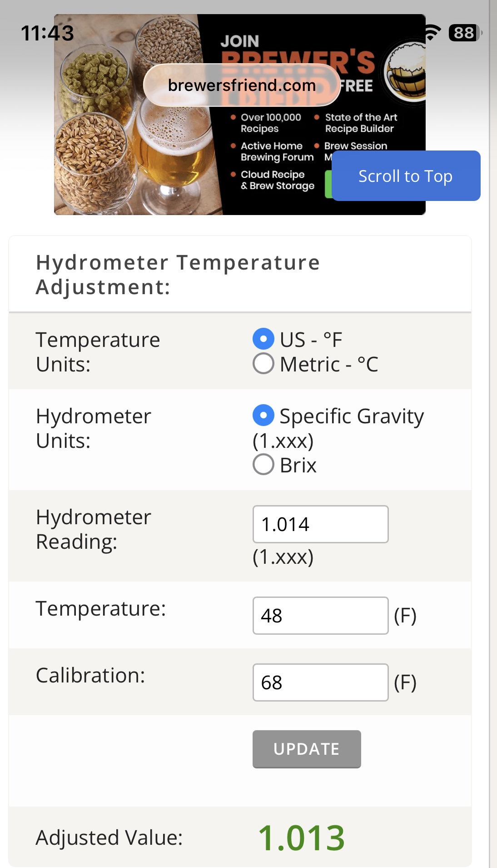Click "Active Home Brewing Forum" ad text
Viewport: 497px width, 868px height.
point(277,151)
